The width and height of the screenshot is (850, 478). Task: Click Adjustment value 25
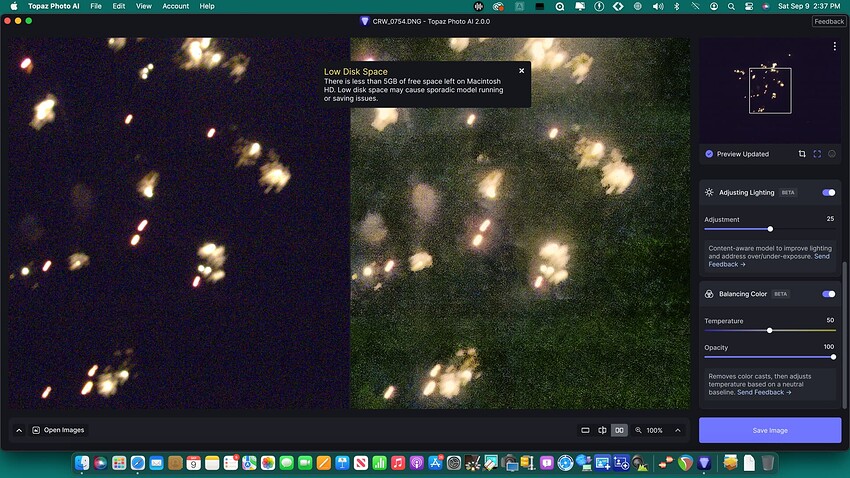coord(830,218)
